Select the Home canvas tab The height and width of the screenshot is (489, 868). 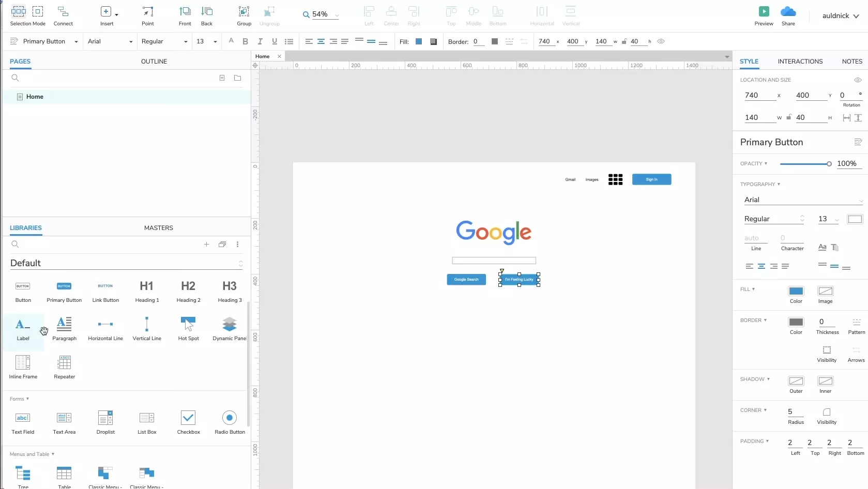(263, 56)
